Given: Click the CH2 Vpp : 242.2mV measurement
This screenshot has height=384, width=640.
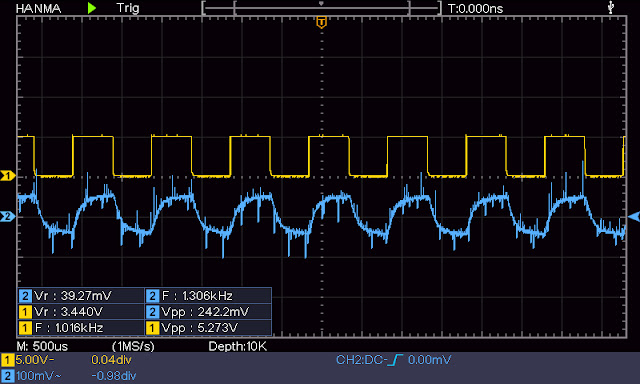Looking at the screenshot, I should pyautogui.click(x=208, y=312).
